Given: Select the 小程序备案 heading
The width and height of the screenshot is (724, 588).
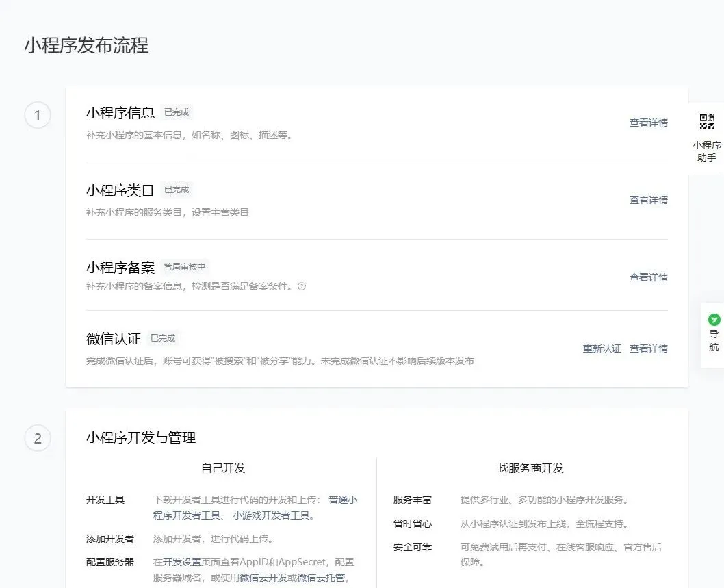Looking at the screenshot, I should point(120,268).
